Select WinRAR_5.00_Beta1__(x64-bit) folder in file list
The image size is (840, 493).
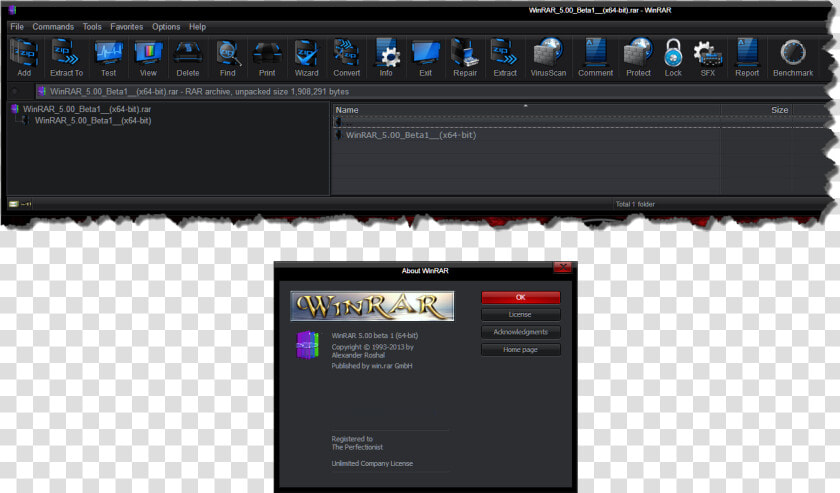[x=410, y=135]
